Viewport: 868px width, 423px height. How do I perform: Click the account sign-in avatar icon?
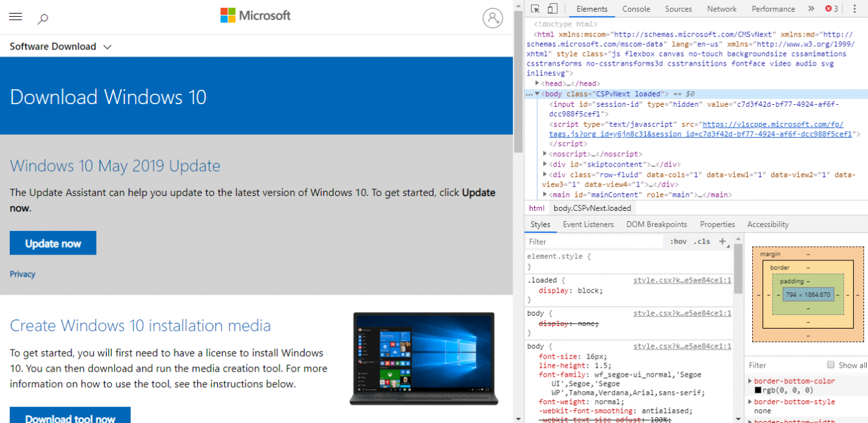(x=493, y=18)
